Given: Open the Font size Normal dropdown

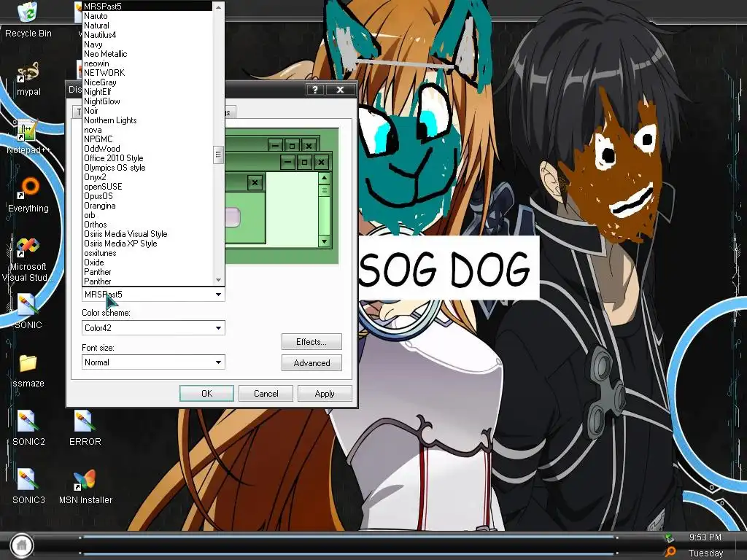Looking at the screenshot, I should click(x=153, y=362).
